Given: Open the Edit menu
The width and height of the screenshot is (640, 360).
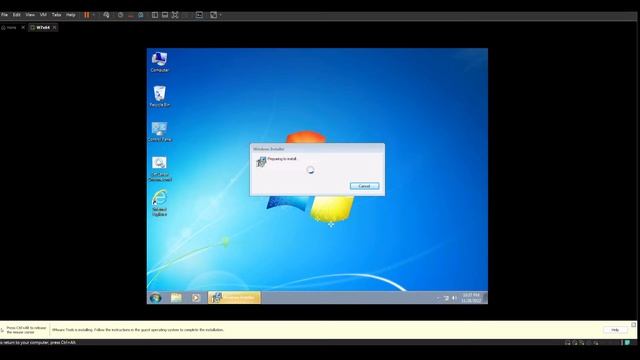Looking at the screenshot, I should click(x=16, y=15).
